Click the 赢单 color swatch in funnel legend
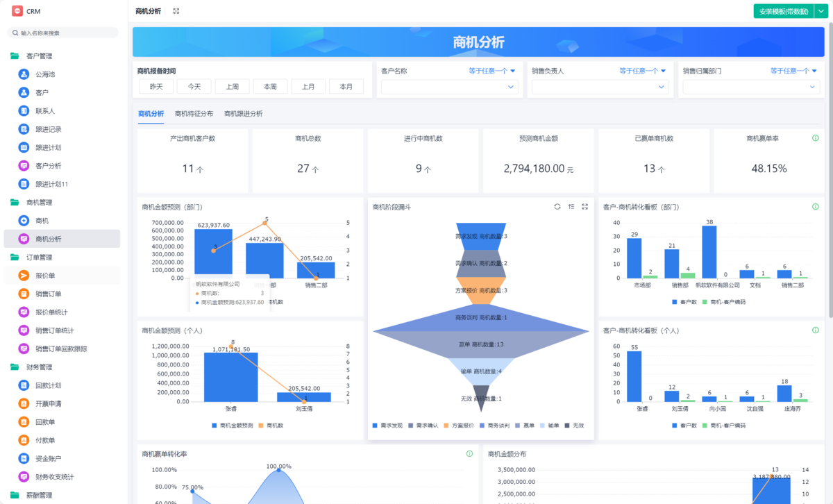The width and height of the screenshot is (833, 504). [516, 426]
